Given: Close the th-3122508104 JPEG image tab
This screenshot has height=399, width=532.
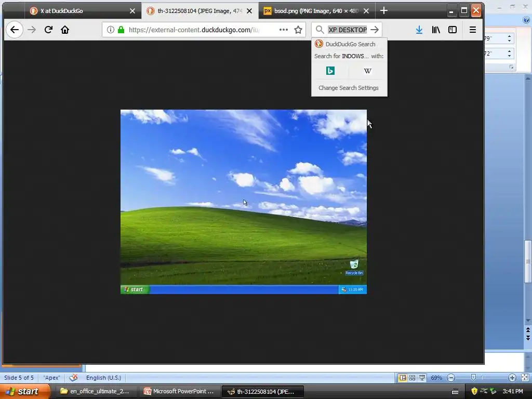Looking at the screenshot, I should [249, 11].
